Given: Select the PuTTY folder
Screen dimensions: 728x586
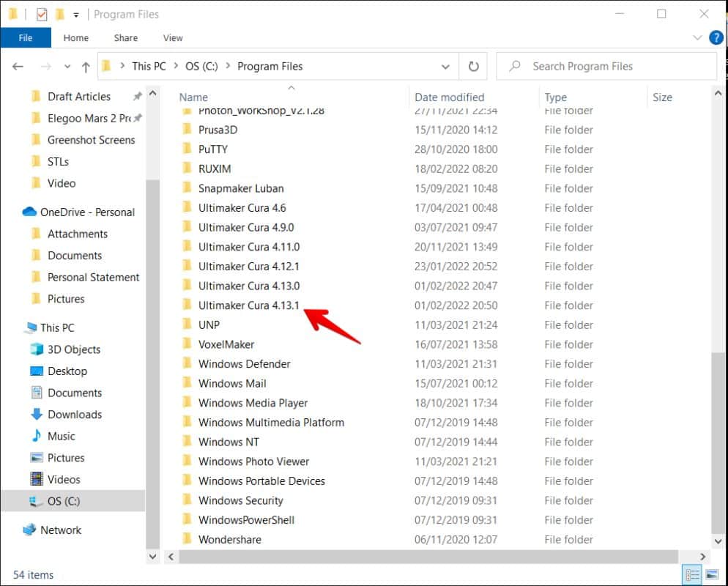Looking at the screenshot, I should pos(212,149).
